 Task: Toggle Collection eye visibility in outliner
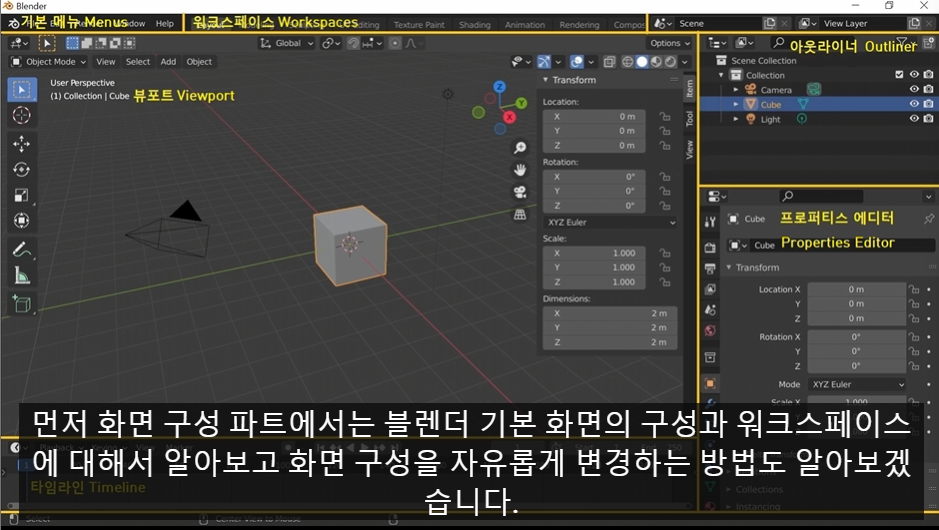coord(914,75)
